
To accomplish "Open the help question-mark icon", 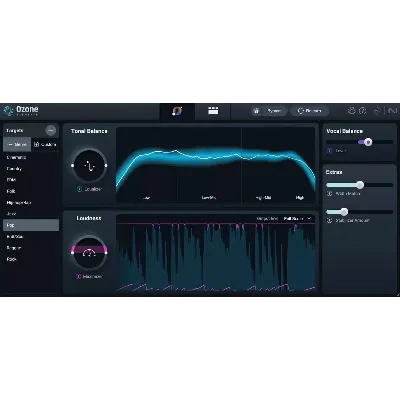I will [x=363, y=111].
